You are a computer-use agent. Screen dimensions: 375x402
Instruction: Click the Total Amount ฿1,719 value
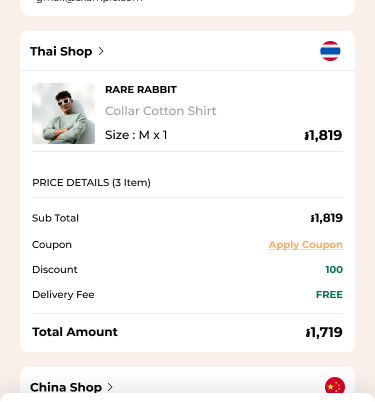pos(324,332)
